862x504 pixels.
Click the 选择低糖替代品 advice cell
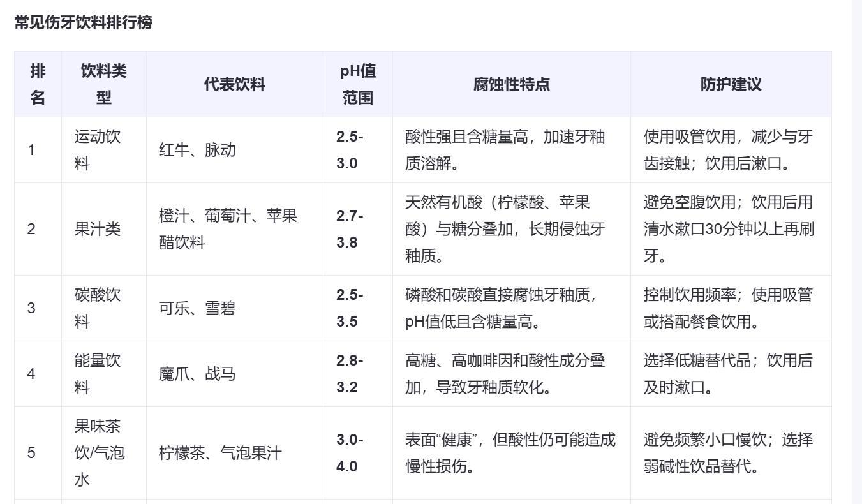click(728, 374)
